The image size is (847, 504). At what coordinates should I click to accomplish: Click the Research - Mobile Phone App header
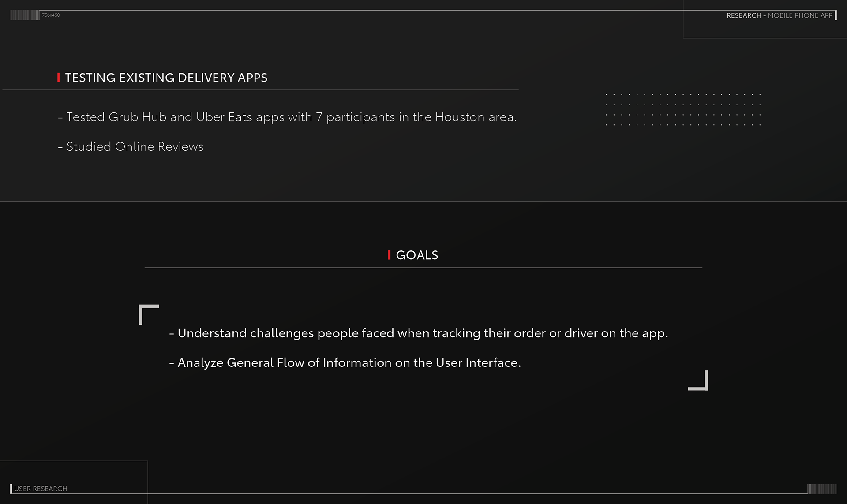(779, 15)
